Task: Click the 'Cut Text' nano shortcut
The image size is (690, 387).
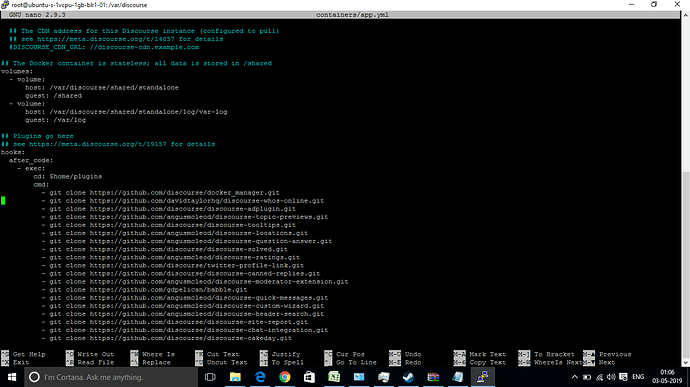Action: (223, 354)
